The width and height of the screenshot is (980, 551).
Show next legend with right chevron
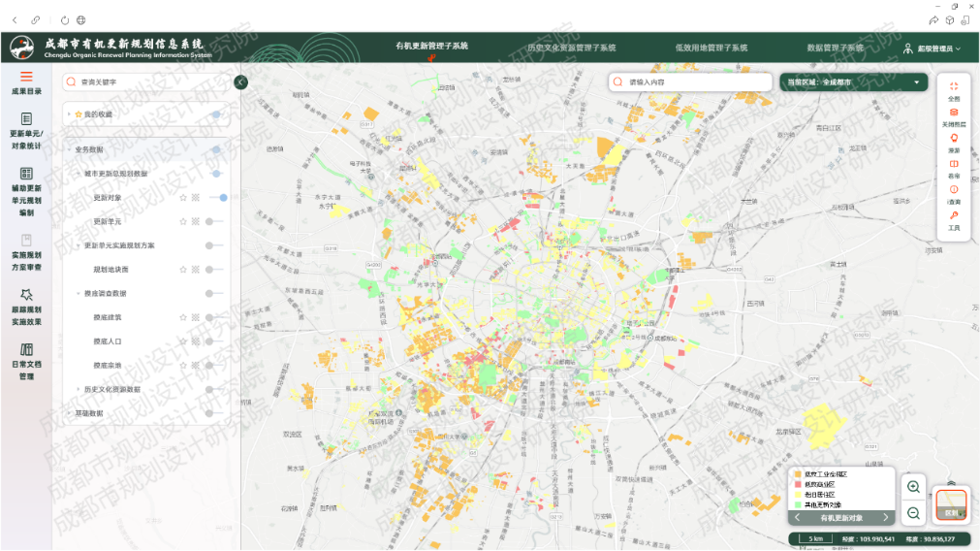[x=886, y=517]
